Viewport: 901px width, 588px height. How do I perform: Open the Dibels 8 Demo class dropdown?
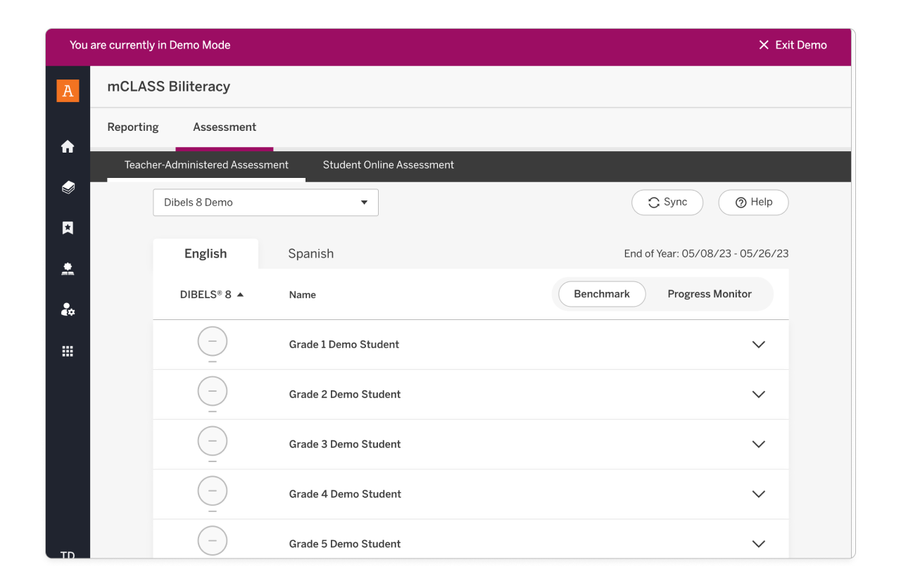(265, 203)
